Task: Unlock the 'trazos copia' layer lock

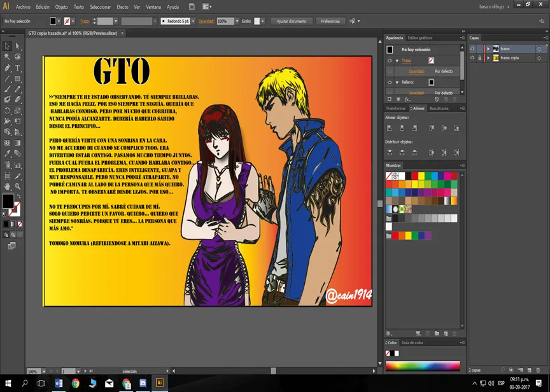Action: coord(479,58)
